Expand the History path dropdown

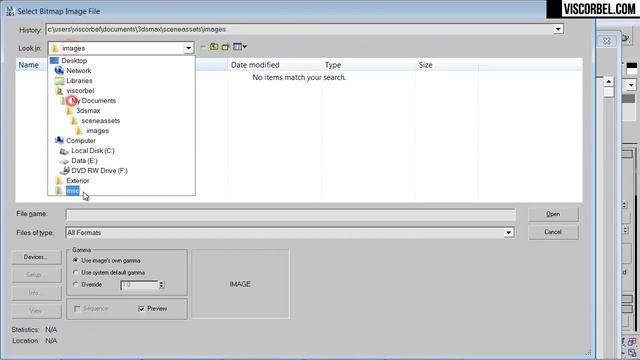[x=558, y=29]
